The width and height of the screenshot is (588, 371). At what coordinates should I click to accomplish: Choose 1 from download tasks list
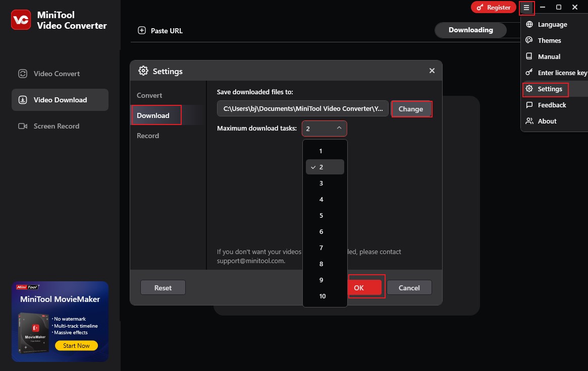[x=325, y=151]
